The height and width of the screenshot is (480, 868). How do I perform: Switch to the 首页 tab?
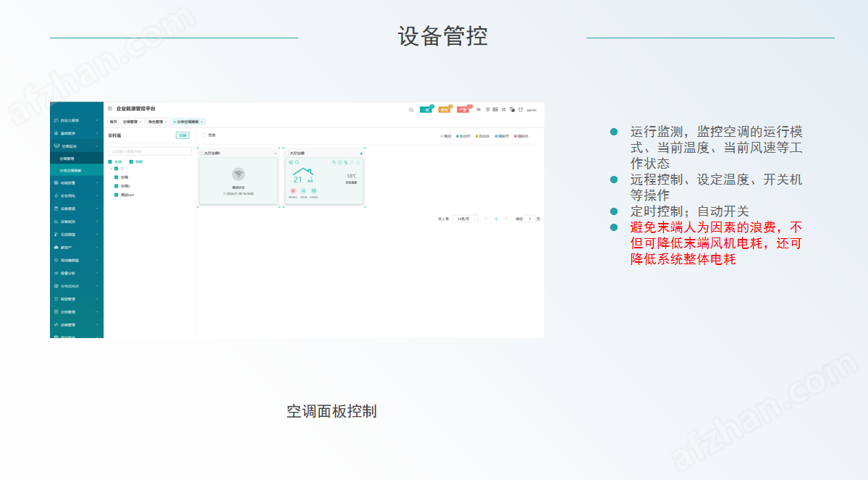point(114,122)
